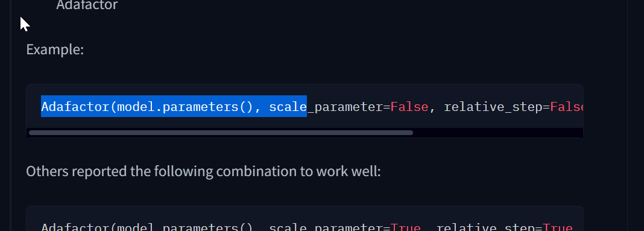The image size is (644, 231).
Task: Click the empty scrollbar track right of thumb
Action: (x=498, y=133)
